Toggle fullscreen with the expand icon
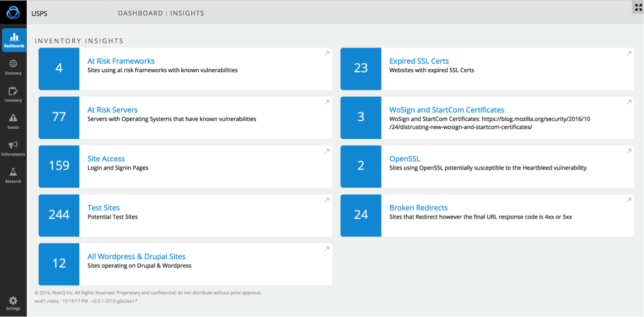 [x=639, y=7]
